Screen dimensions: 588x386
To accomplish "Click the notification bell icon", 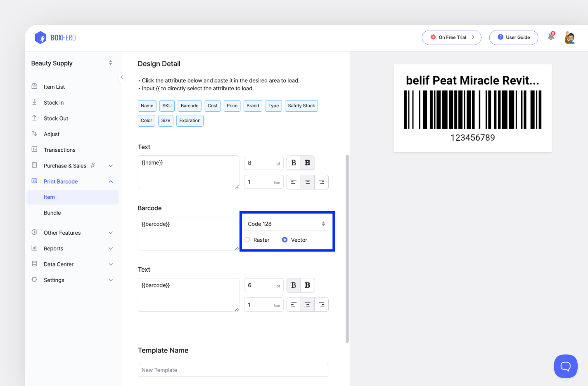I will coord(550,36).
